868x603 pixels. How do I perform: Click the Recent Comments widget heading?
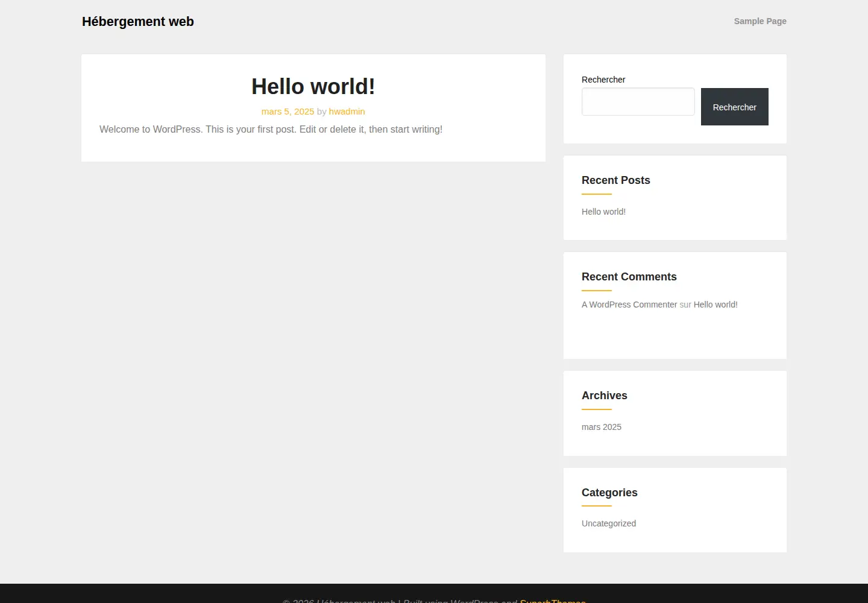tap(629, 277)
